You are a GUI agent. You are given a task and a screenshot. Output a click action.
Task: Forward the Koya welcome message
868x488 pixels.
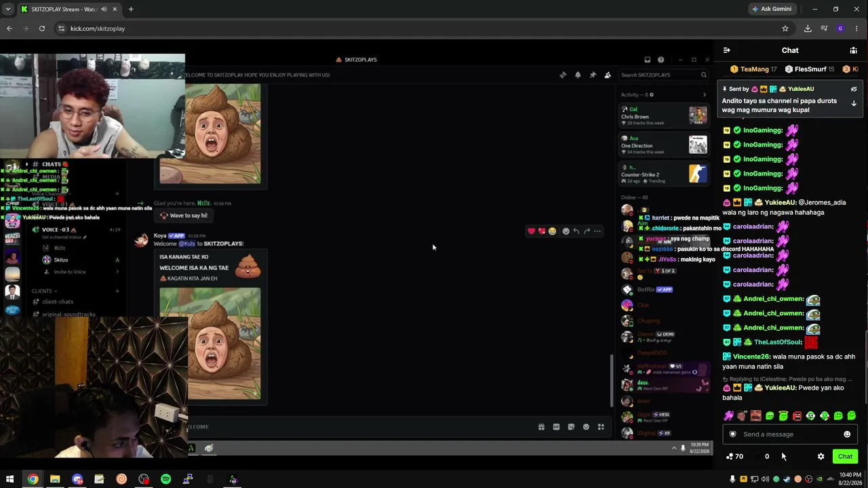pos(587,231)
